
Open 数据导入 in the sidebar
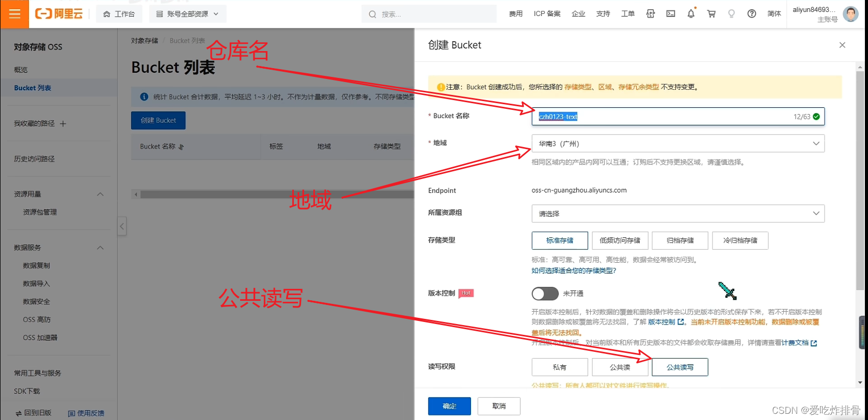click(x=36, y=284)
